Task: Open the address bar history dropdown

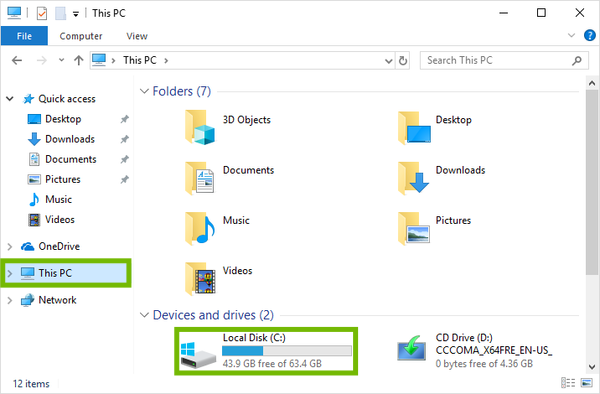Action: pyautogui.click(x=388, y=61)
